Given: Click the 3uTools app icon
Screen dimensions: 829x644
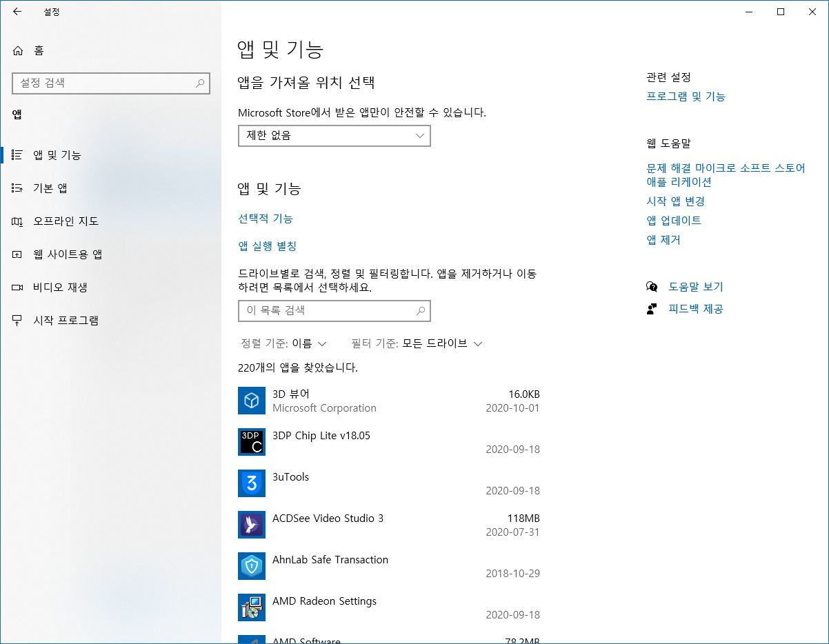Looking at the screenshot, I should (x=252, y=483).
